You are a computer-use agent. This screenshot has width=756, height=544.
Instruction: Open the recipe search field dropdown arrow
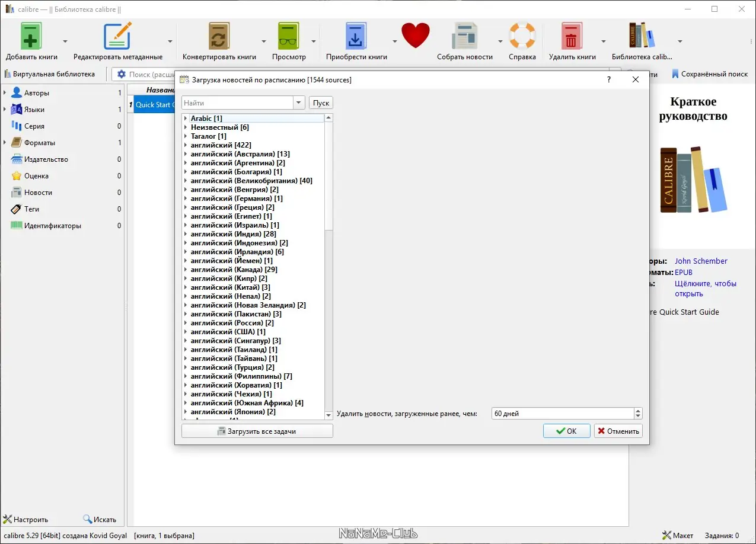299,103
